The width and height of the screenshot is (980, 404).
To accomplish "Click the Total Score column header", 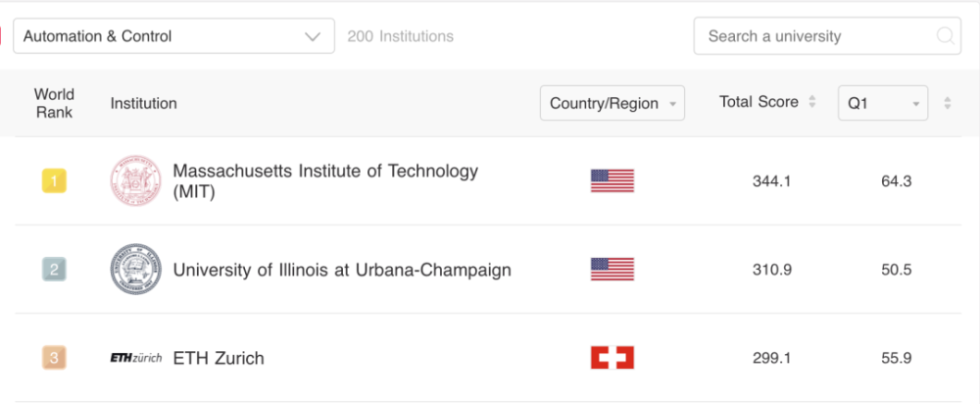I will click(x=759, y=102).
